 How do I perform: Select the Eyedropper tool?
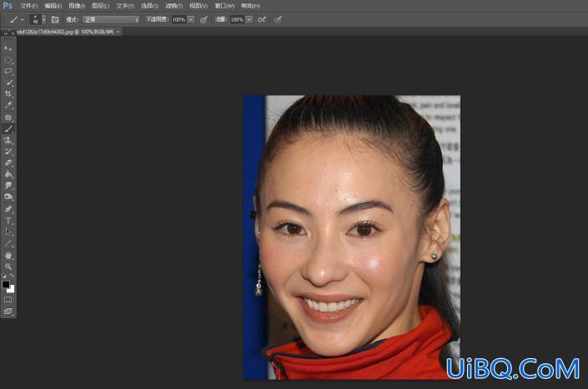tap(8, 106)
